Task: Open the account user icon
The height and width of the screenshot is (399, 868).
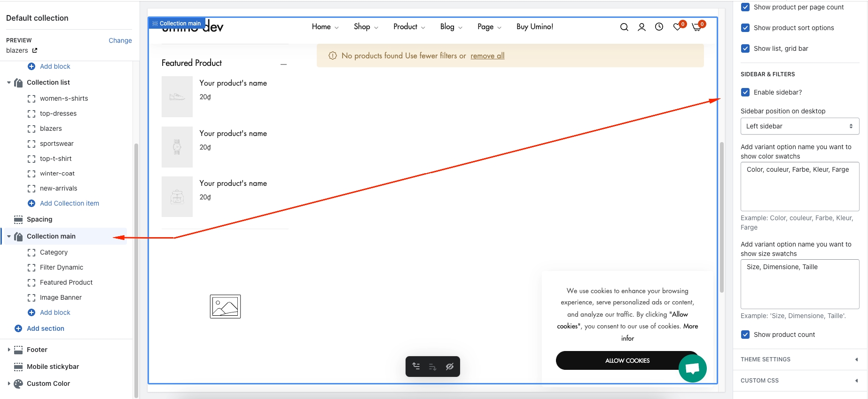Action: point(641,27)
